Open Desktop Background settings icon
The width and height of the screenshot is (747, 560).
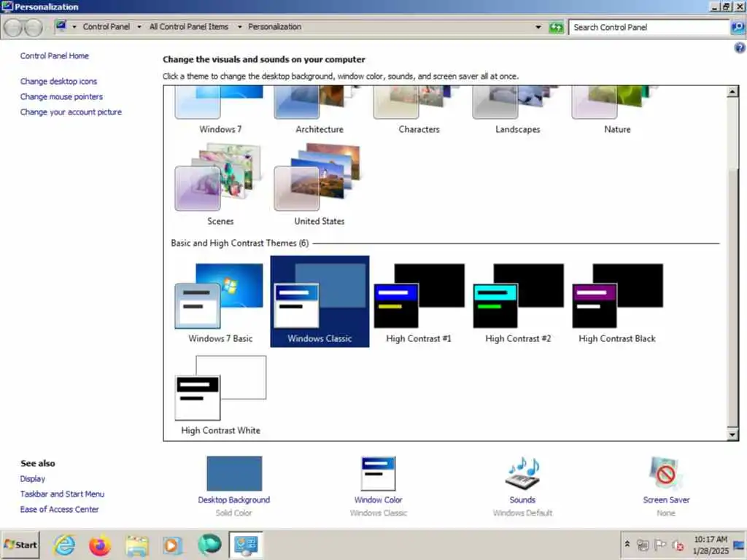pyautogui.click(x=234, y=473)
